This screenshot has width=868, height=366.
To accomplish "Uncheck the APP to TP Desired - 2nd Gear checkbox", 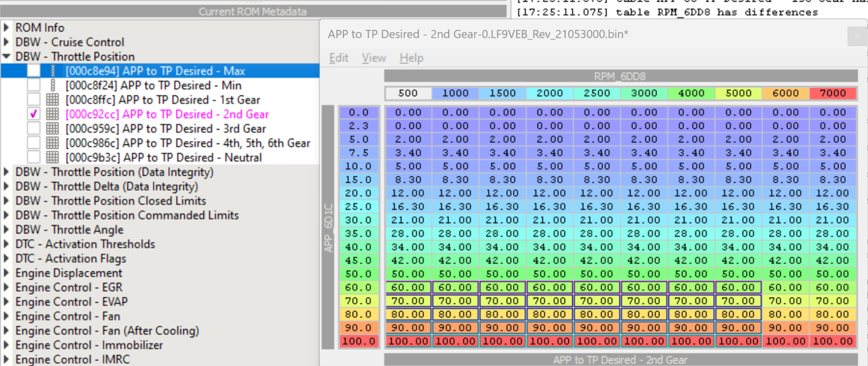I will pos(33,114).
